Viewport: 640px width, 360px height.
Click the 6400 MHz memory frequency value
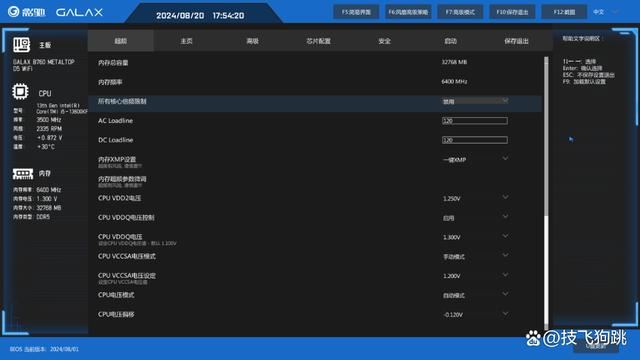(x=454, y=82)
